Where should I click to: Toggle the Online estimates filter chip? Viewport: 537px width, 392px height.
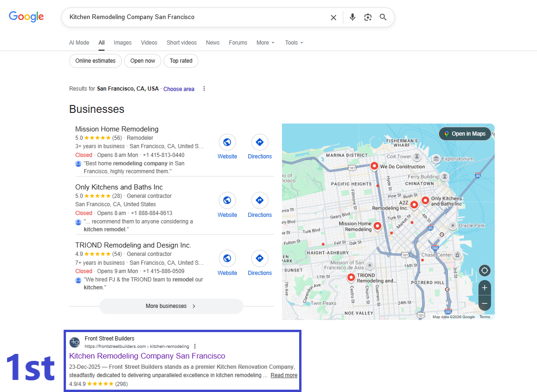point(96,61)
